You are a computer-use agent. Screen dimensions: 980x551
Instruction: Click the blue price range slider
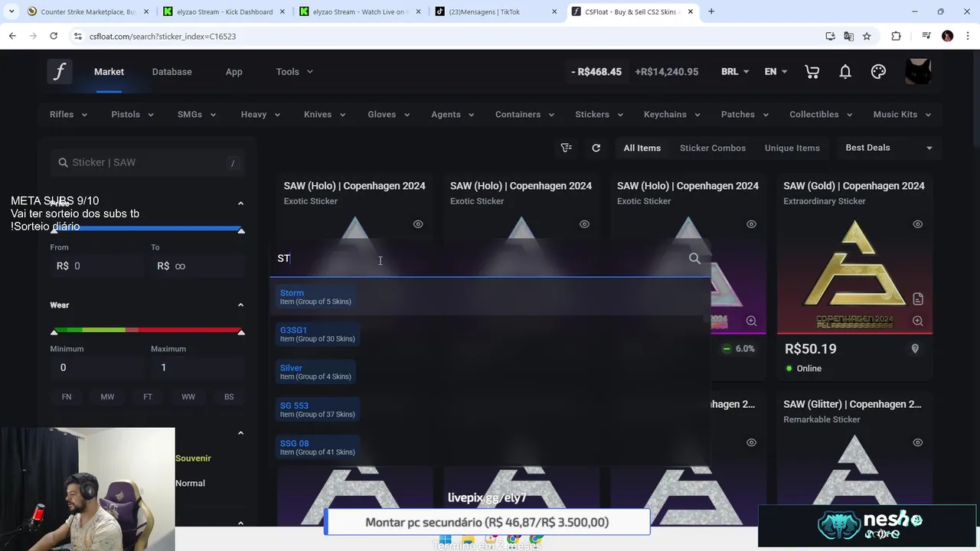tap(148, 228)
